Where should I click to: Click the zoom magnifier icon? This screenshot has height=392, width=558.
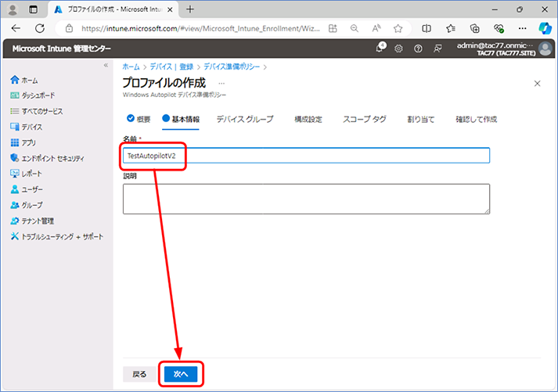(x=354, y=28)
